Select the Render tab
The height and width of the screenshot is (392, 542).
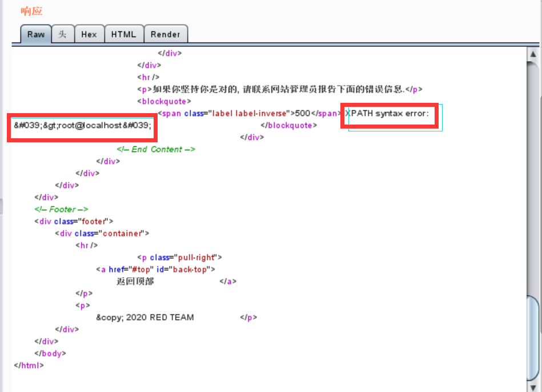click(166, 34)
